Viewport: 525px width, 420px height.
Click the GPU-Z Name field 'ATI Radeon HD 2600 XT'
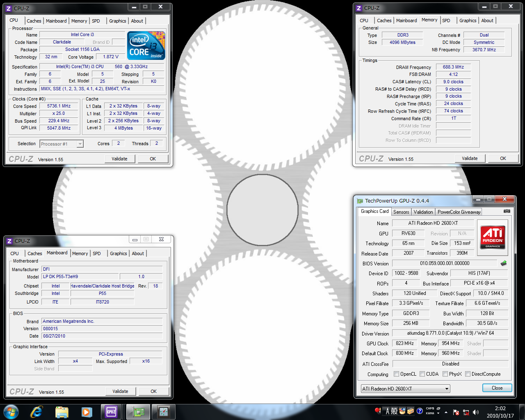click(x=433, y=223)
